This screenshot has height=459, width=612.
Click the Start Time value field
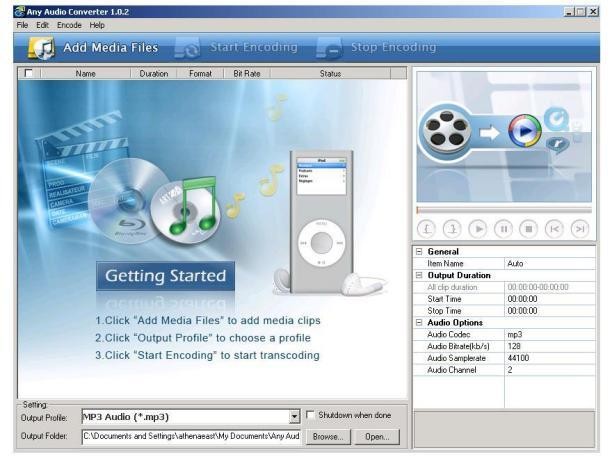pyautogui.click(x=550, y=299)
